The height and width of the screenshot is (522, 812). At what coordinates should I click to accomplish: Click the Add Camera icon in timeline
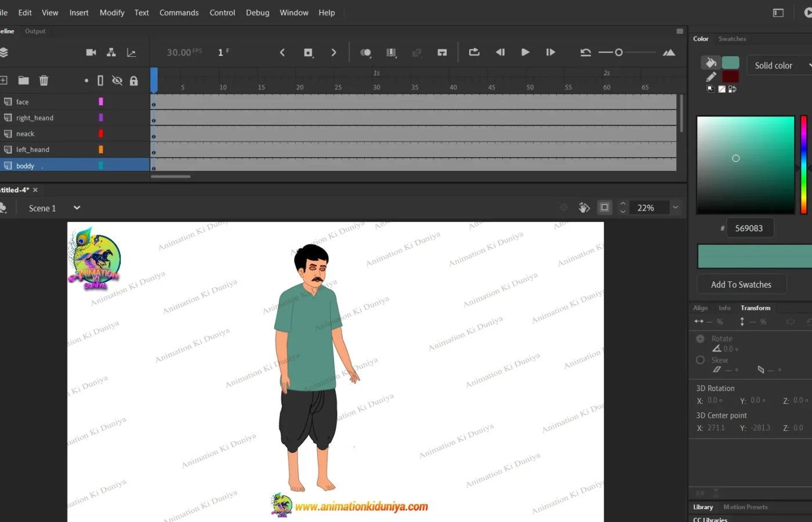[x=91, y=52]
